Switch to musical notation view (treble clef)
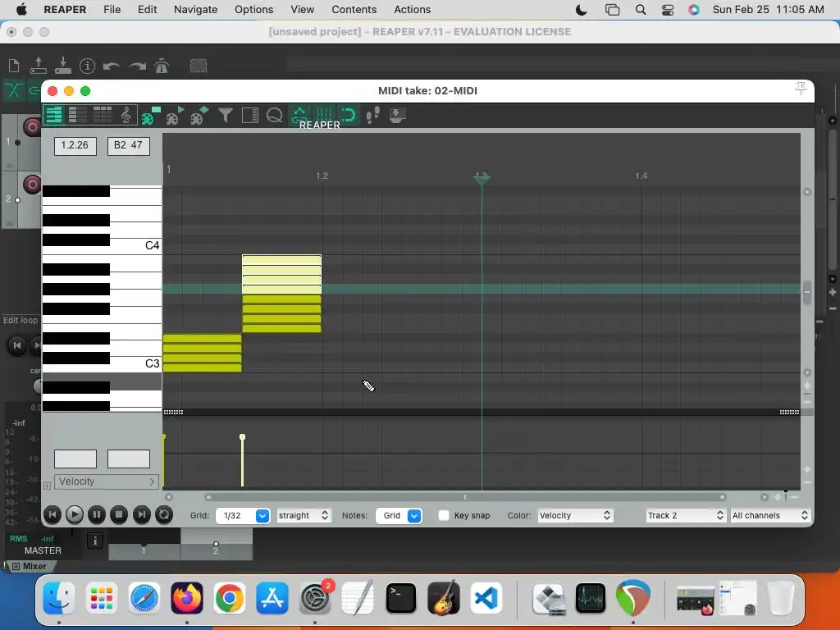Viewport: 840px width, 630px height. click(126, 115)
